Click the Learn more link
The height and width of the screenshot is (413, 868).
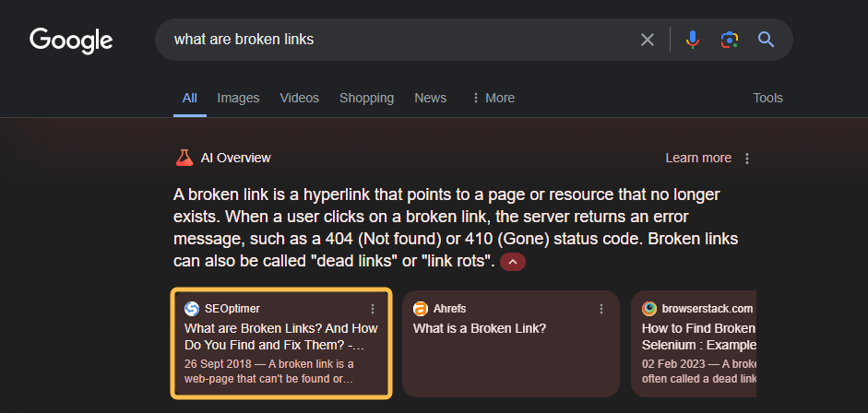click(x=697, y=158)
